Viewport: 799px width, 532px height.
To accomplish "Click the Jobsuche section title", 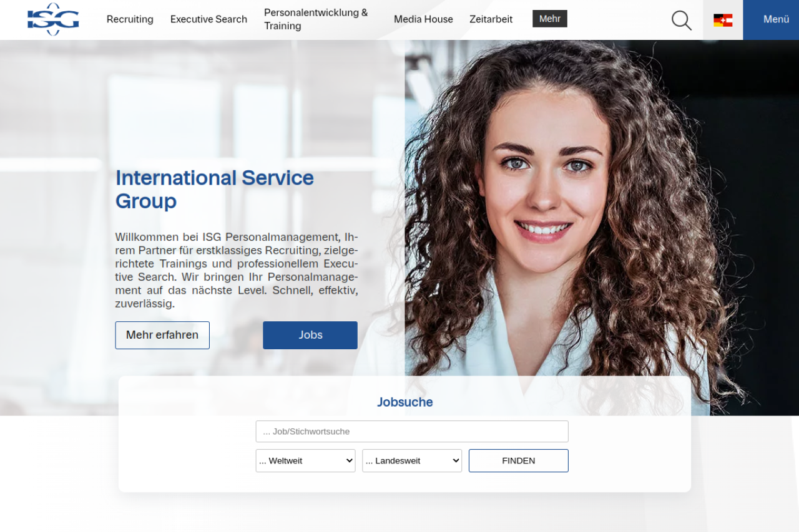I will click(404, 402).
